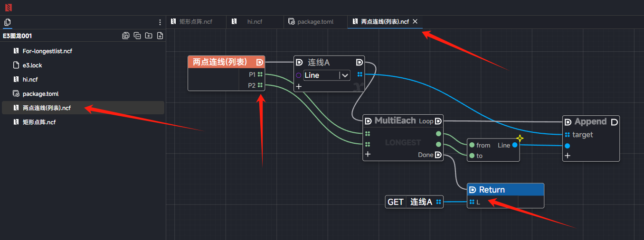Close the 两点连线(列表).ncf tab

coord(415,21)
